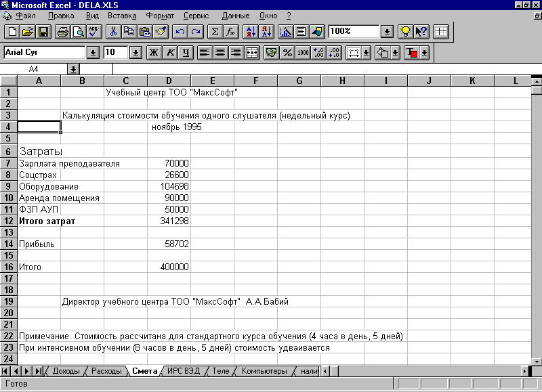Activate the context Help pointer icon
The width and height of the screenshot is (542, 392).
point(421,32)
